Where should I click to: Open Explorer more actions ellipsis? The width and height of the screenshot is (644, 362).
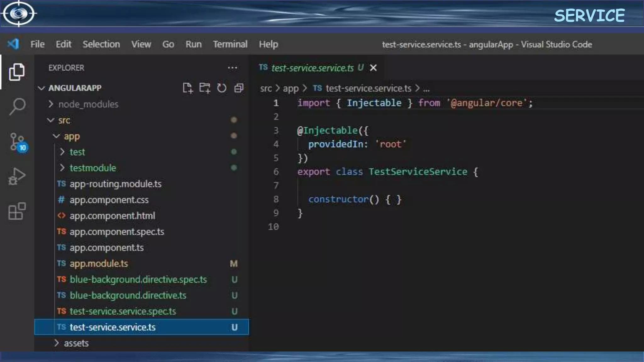[232, 68]
